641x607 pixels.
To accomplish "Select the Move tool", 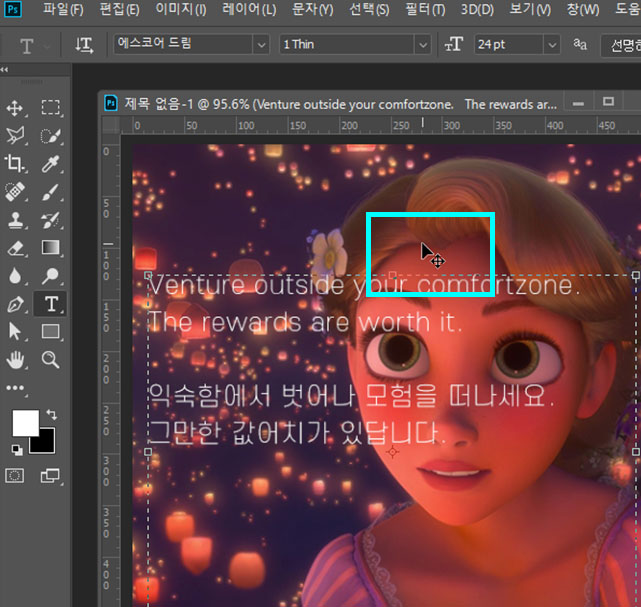I will tap(15, 108).
